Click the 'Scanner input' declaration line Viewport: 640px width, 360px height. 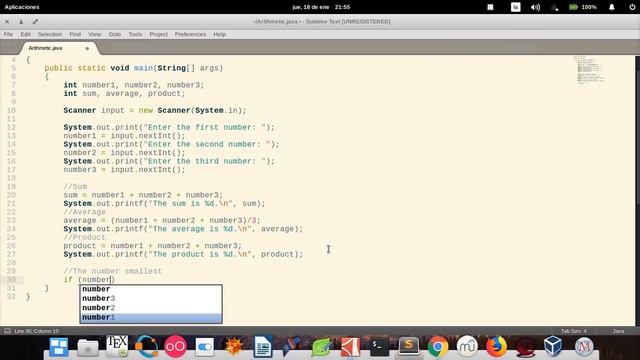[x=155, y=110]
